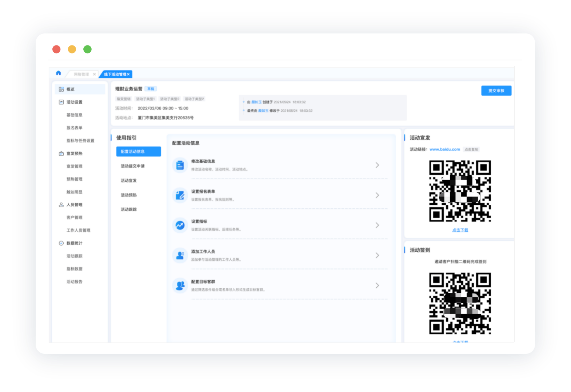The width and height of the screenshot is (571, 392).
Task: Select 活动跟踪 guide step
Action: 129,209
